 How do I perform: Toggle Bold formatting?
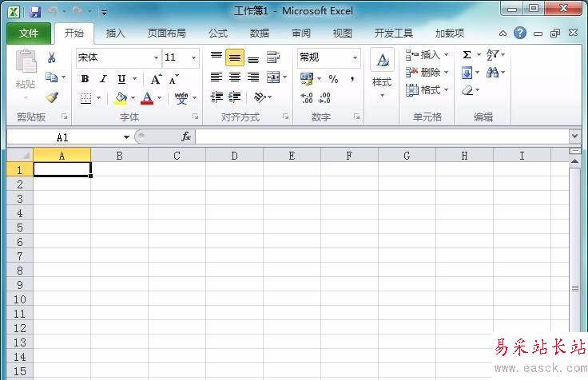85,79
